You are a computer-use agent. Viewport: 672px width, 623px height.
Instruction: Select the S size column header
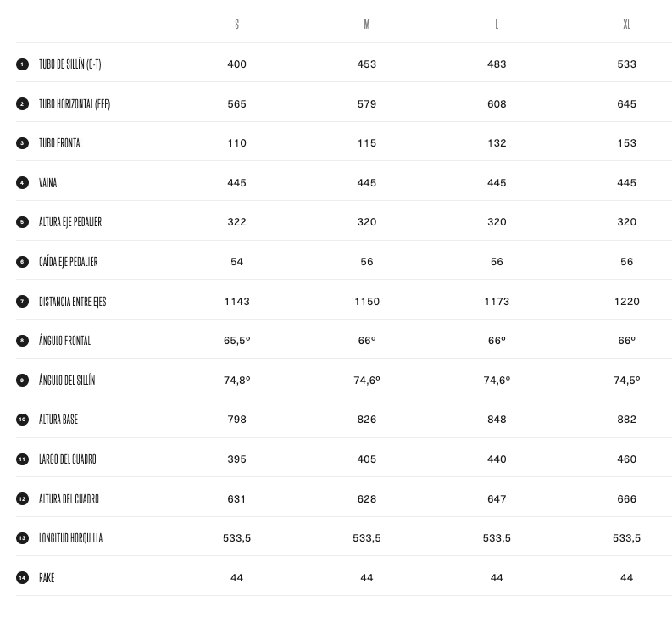pyautogui.click(x=237, y=25)
